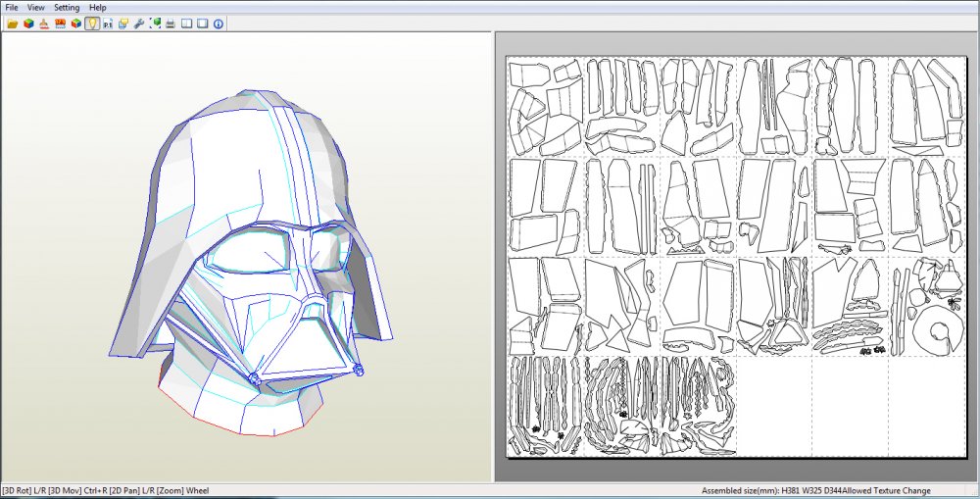Open settings with the wrench icon

pyautogui.click(x=139, y=24)
